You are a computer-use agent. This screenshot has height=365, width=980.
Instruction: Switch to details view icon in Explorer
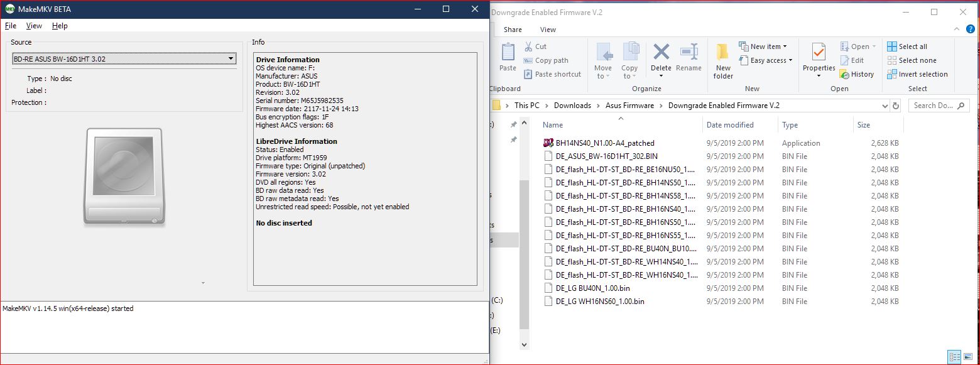pos(955,357)
